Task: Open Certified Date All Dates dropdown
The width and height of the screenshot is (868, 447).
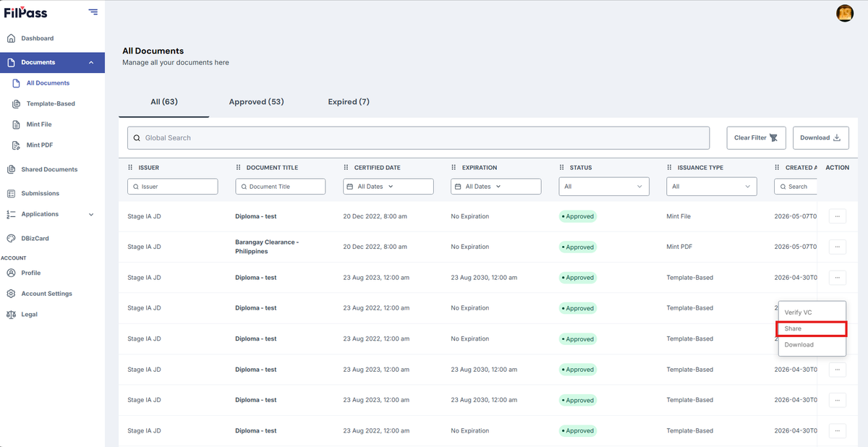Action: (x=388, y=187)
